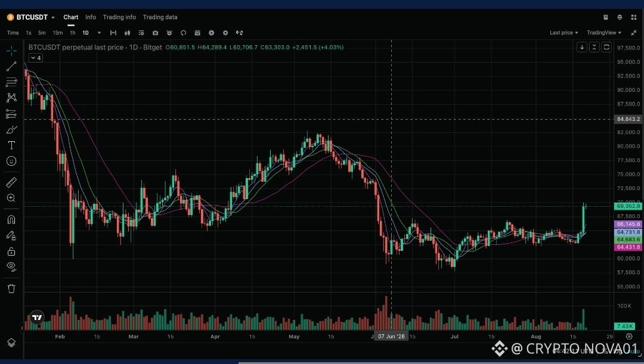
Task: Select the pattern drawing tool
Action: (x=11, y=98)
